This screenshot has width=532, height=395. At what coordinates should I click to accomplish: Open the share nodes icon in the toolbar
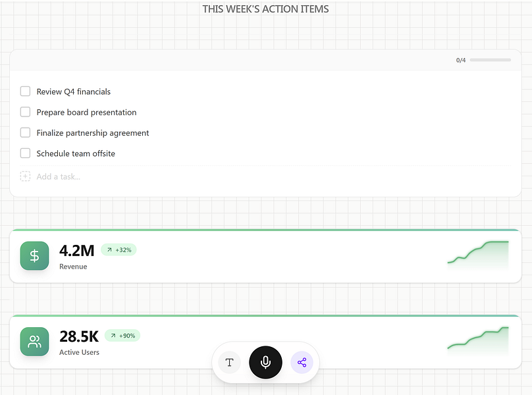click(302, 362)
